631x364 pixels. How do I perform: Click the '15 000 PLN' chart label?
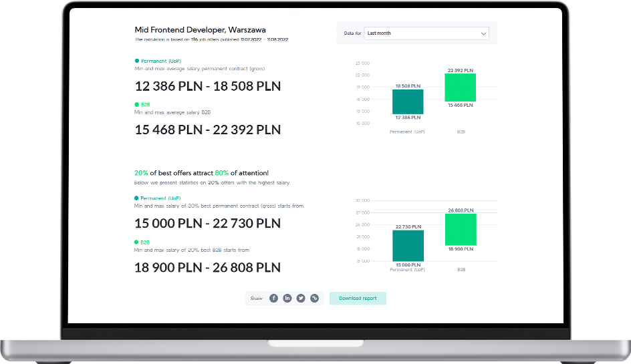click(408, 264)
